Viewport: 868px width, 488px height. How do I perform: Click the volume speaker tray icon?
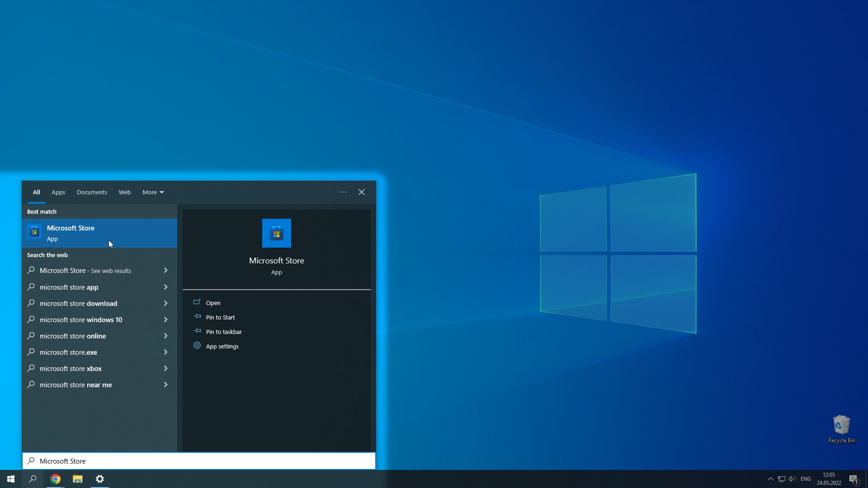[x=792, y=479]
